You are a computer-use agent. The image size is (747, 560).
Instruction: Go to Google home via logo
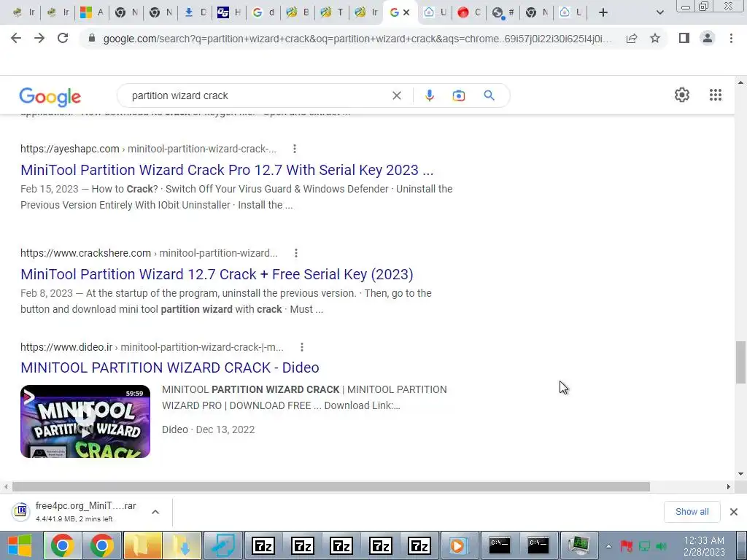point(50,97)
